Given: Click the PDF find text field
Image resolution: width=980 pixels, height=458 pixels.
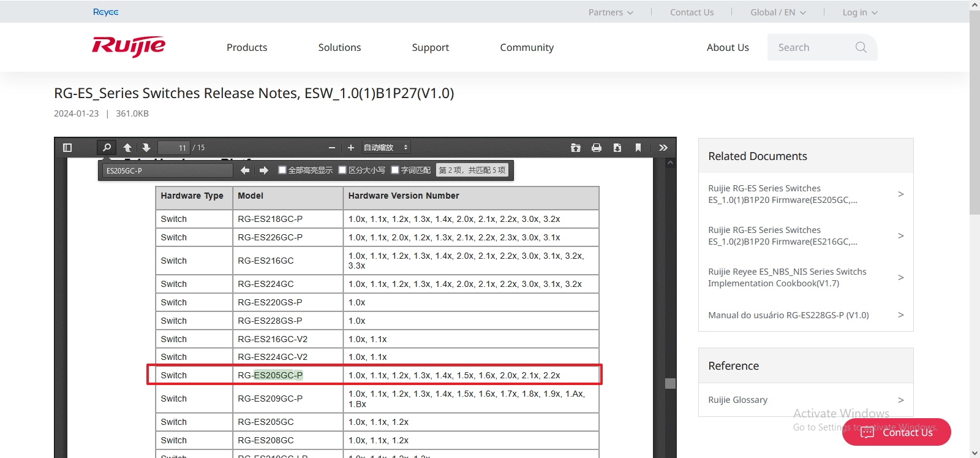Looking at the screenshot, I should tap(168, 170).
